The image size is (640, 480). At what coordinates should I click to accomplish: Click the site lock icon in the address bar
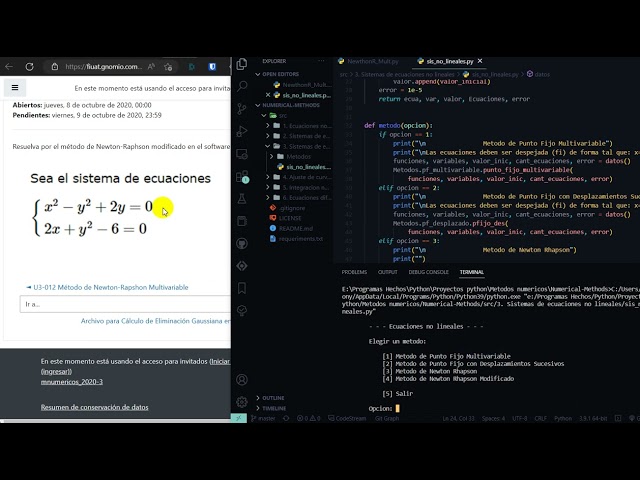tap(55, 67)
